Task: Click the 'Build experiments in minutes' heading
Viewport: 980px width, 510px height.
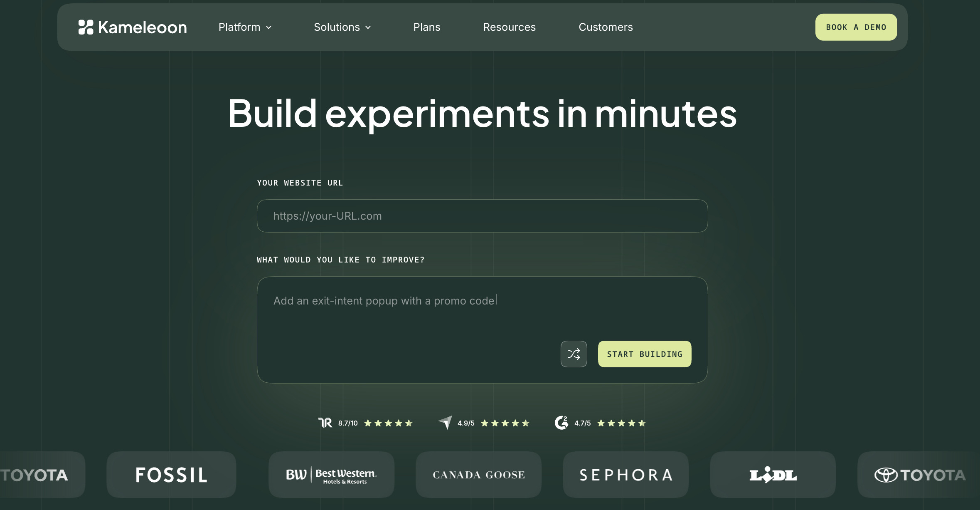Action: tap(483, 114)
